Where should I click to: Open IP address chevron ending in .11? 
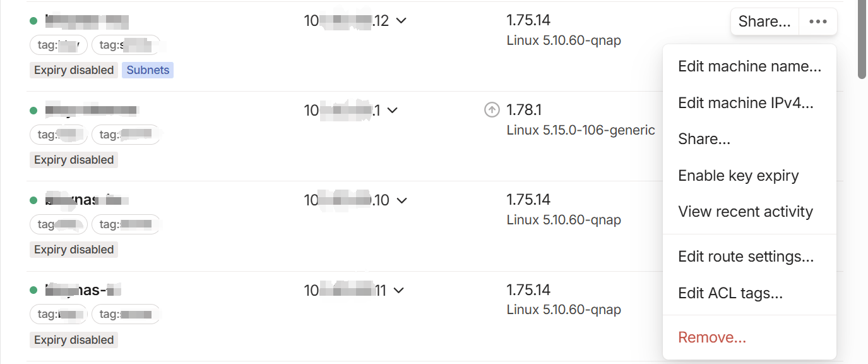click(x=398, y=291)
